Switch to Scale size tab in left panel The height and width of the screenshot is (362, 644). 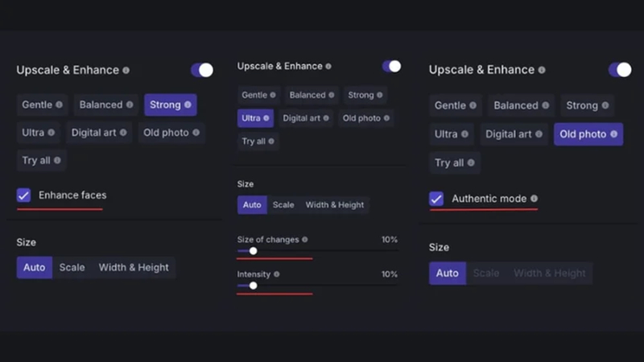point(72,268)
